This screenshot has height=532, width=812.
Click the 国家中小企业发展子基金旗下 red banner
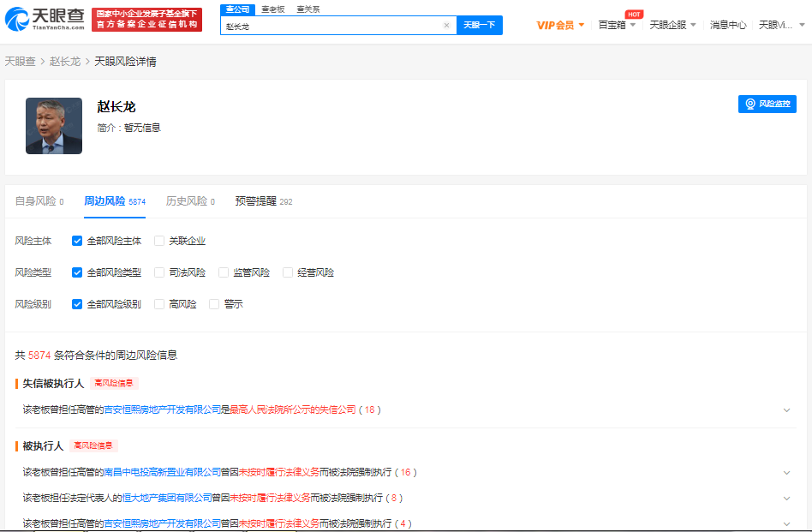coord(147,19)
